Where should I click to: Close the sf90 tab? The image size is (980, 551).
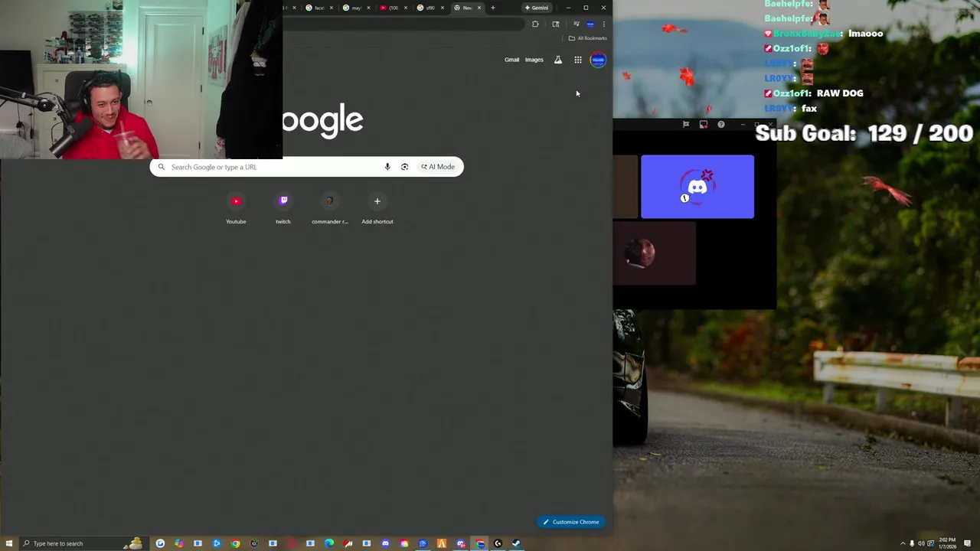(x=443, y=8)
